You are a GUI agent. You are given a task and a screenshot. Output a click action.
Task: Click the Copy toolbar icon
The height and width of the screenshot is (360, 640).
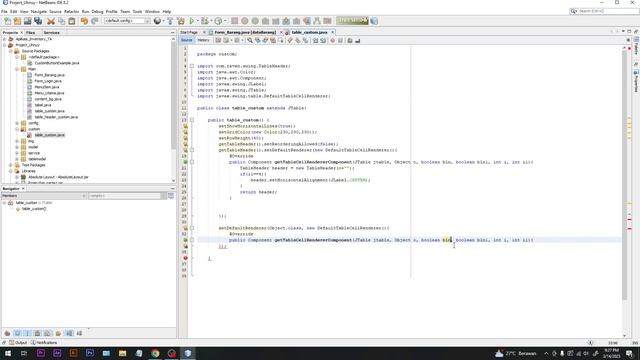(x=61, y=21)
